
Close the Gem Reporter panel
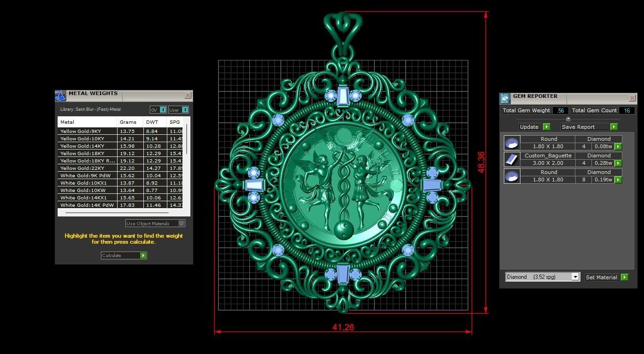(632, 98)
